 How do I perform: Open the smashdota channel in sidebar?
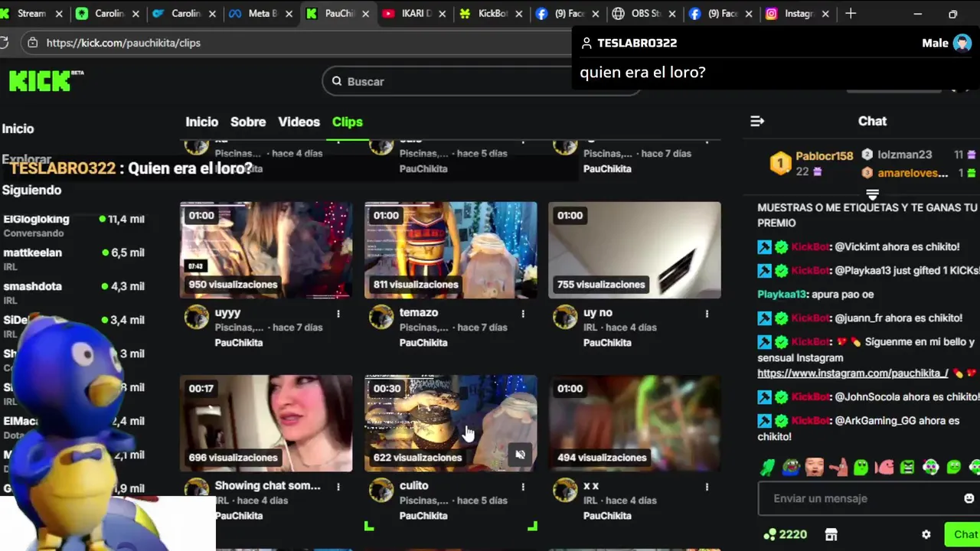tap(73, 292)
